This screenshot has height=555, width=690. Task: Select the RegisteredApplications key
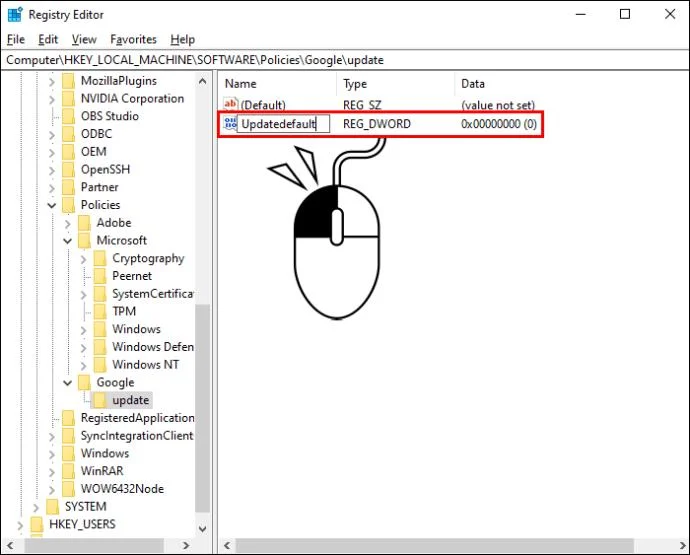tap(137, 418)
